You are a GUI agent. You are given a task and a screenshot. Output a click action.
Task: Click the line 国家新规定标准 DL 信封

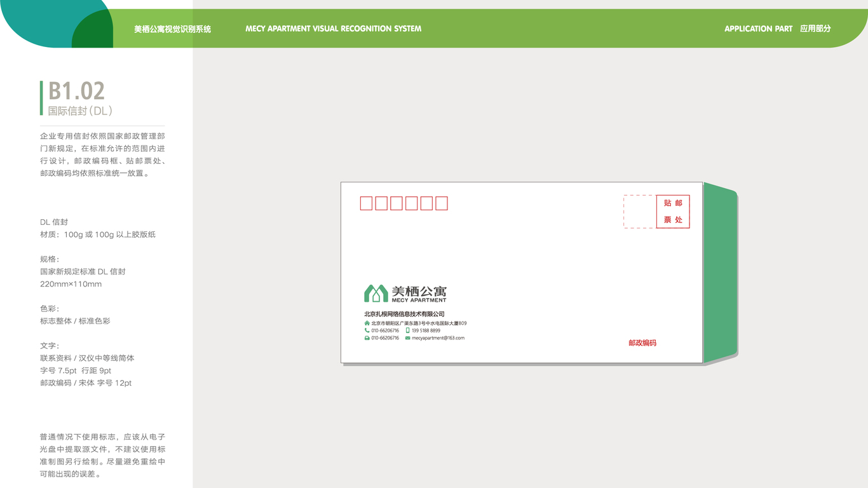[x=83, y=271]
